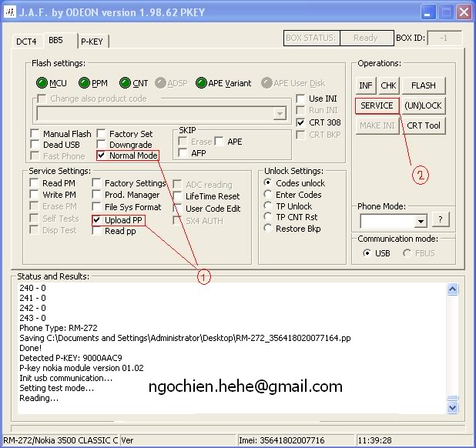Screen dimensions: 476x448
Task: Click the FLASH button
Action: click(x=423, y=85)
